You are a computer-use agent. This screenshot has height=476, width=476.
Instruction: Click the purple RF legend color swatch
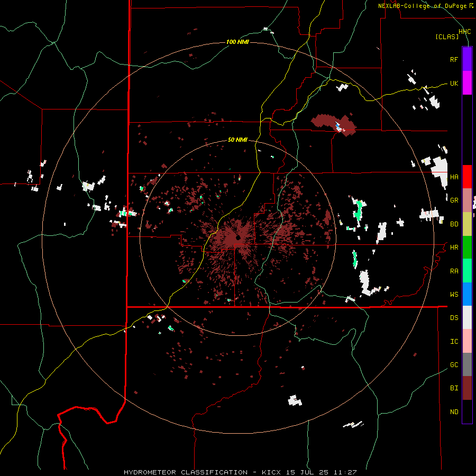(x=467, y=59)
